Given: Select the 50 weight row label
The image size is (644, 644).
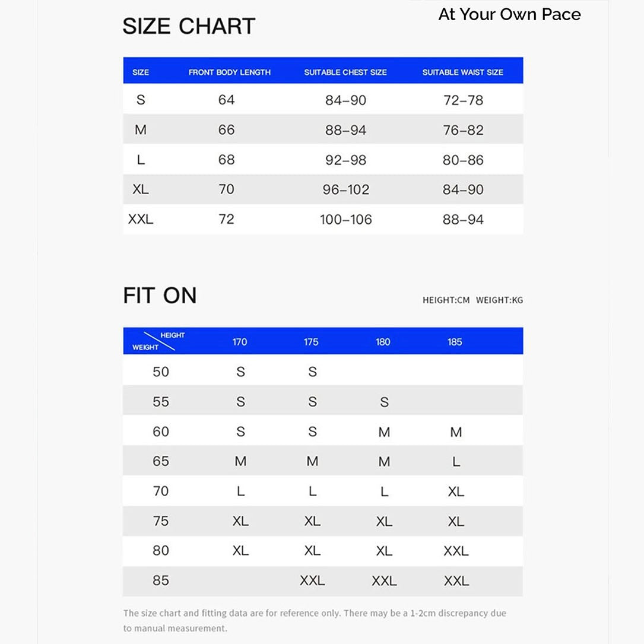Looking at the screenshot, I should [161, 372].
